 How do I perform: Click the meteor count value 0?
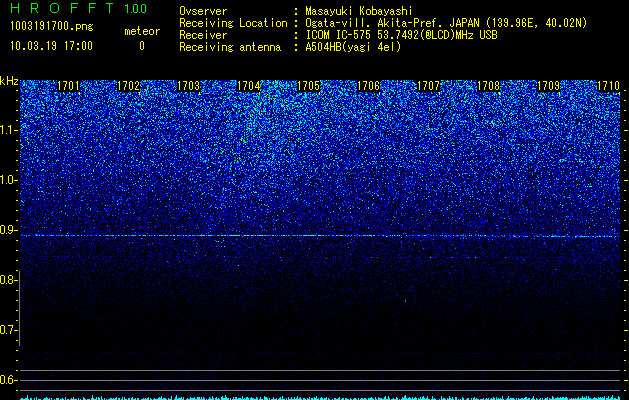[x=142, y=46]
